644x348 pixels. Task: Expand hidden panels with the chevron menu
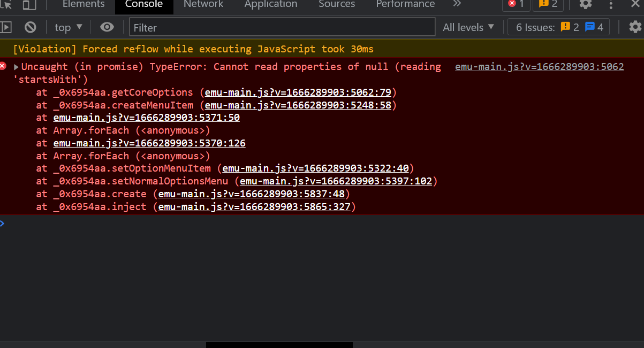click(x=457, y=5)
